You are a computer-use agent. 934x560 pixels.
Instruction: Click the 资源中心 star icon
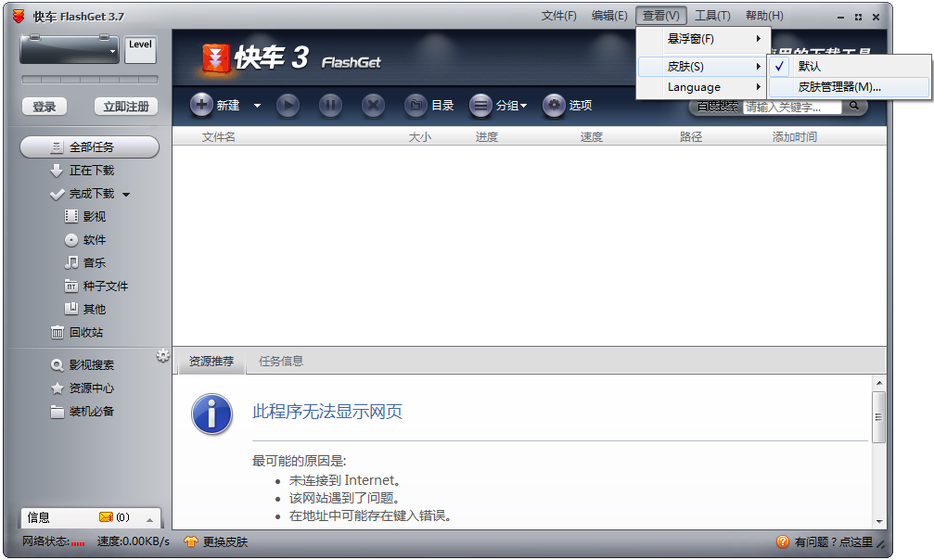click(x=57, y=388)
